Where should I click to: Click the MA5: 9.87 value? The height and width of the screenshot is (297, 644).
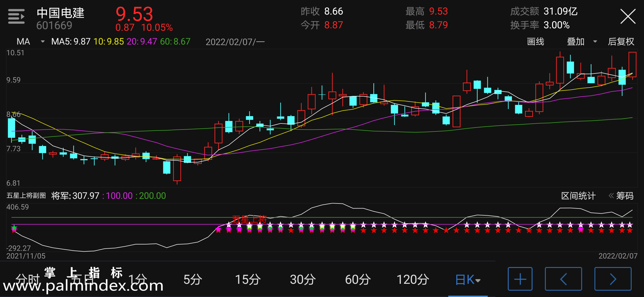tap(71, 42)
